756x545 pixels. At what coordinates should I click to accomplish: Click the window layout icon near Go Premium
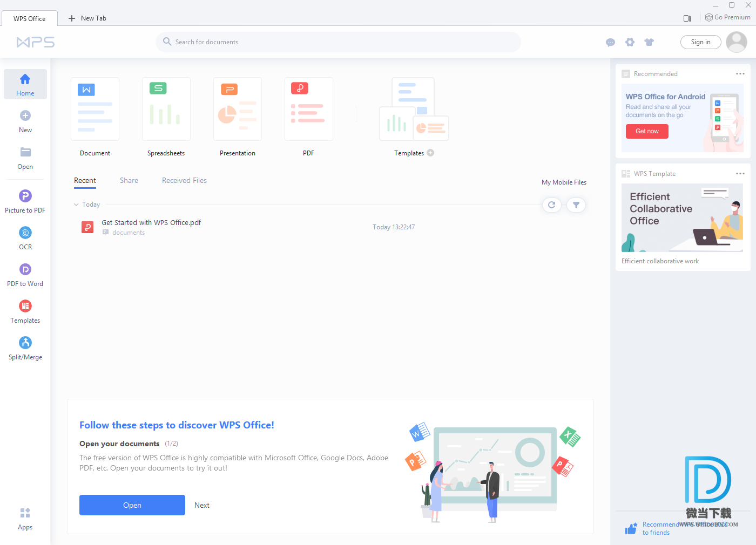[x=687, y=18]
